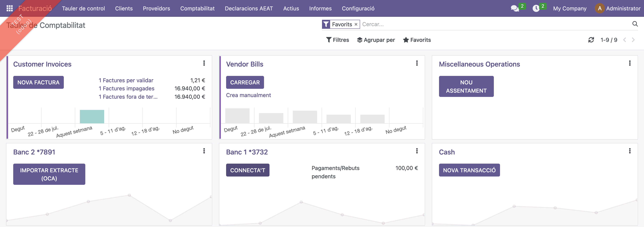Open Cash card options menu
Viewport: 644px width, 227px height.
point(630,151)
